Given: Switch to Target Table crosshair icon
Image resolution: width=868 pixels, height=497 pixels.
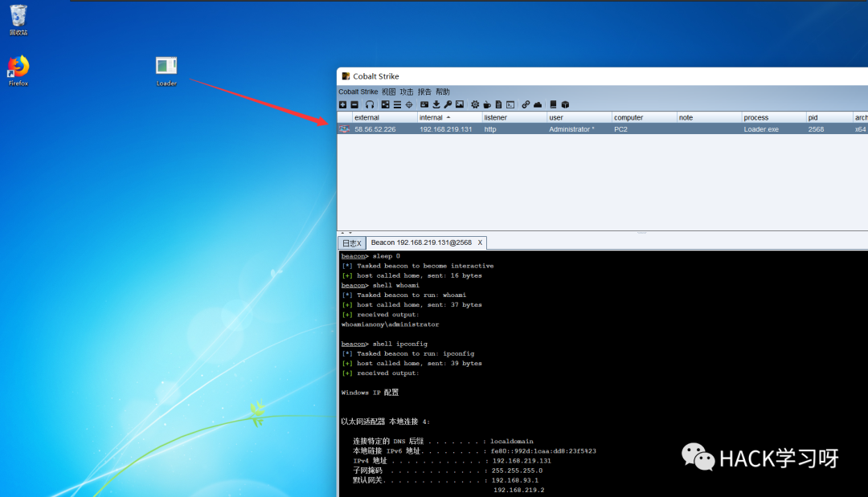Looking at the screenshot, I should [x=409, y=104].
